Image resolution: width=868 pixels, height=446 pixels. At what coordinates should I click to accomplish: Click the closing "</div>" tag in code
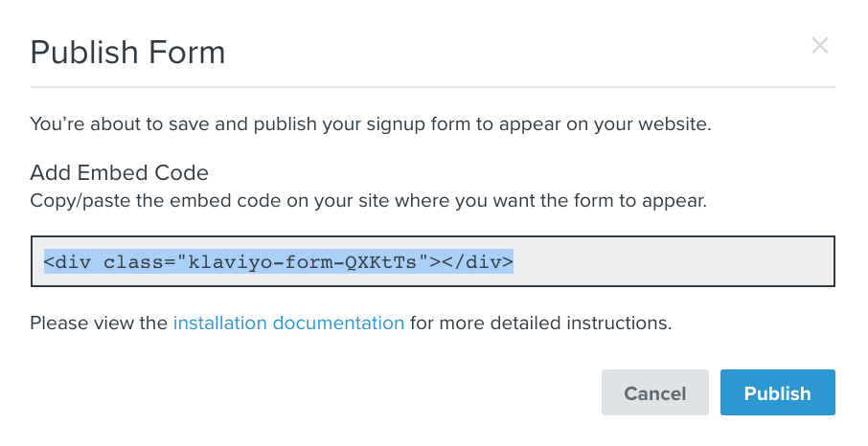pyautogui.click(x=477, y=261)
